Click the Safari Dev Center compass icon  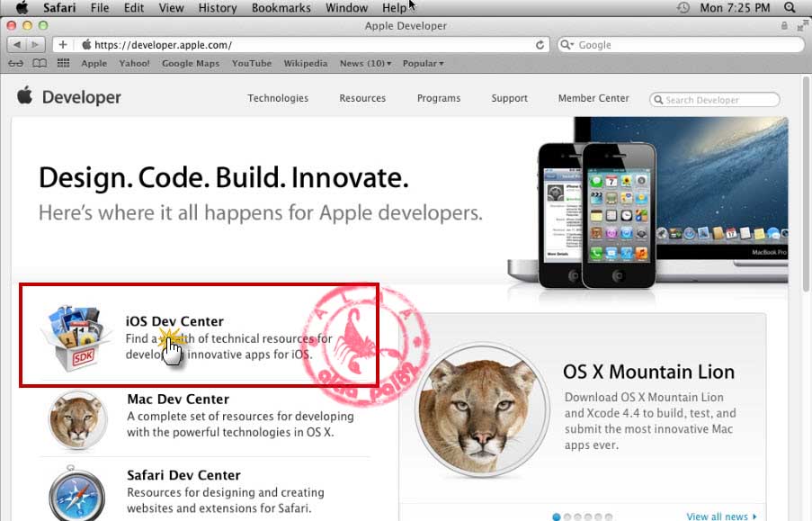(77, 495)
